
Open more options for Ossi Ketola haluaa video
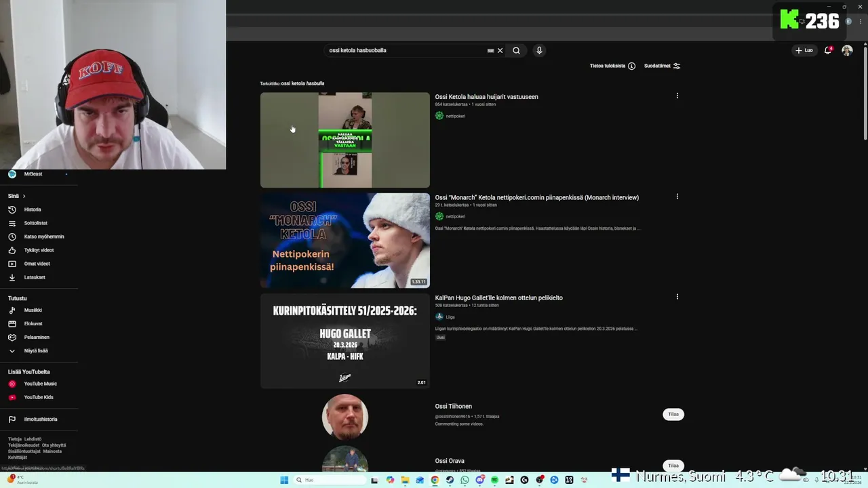[677, 96]
